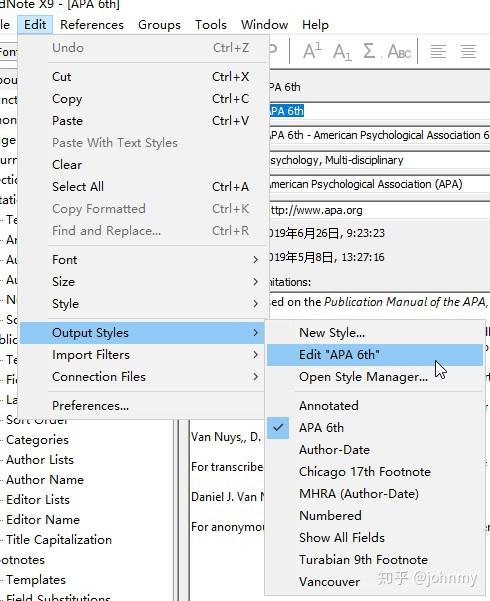Image resolution: width=490 pixels, height=601 pixels.
Task: Select Author Name in the style tree
Action: (x=45, y=480)
